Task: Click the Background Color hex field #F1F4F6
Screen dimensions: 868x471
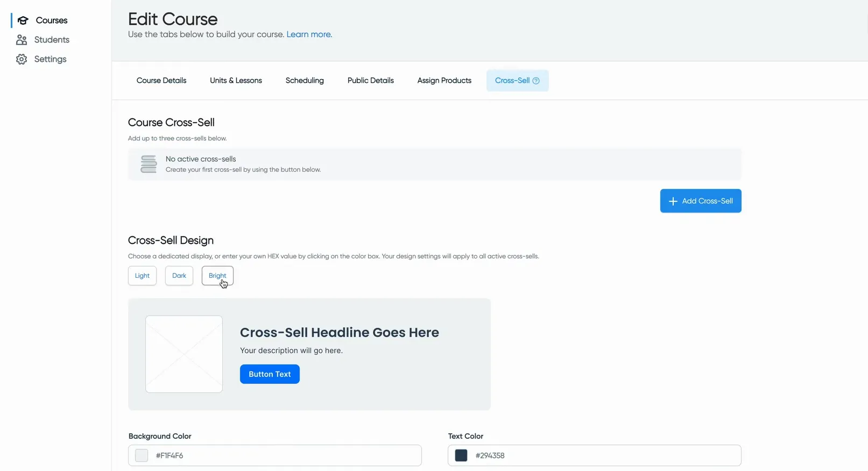Action: (x=275, y=455)
